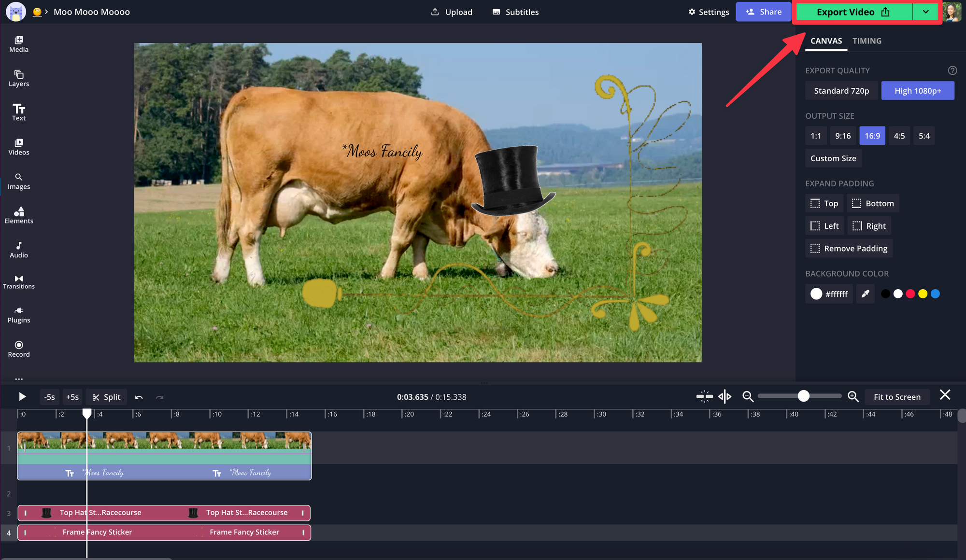Expand the Export Video dropdown arrow
This screenshot has width=966, height=560.
(x=925, y=12)
